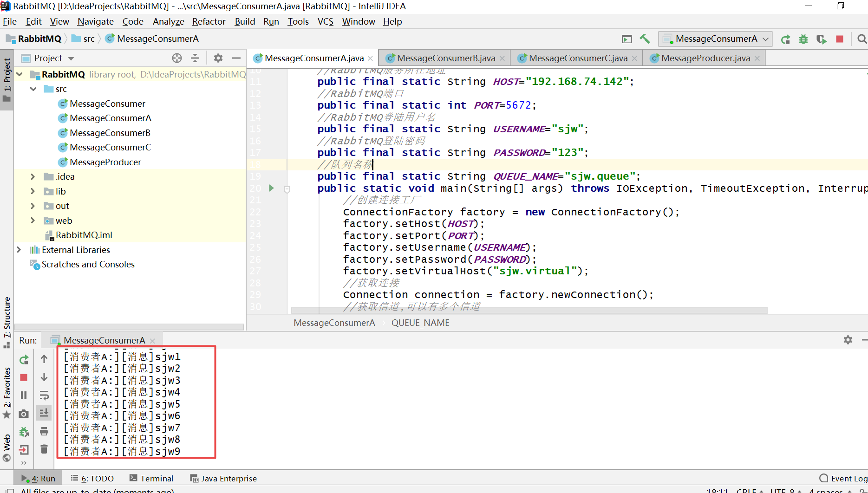868x493 pixels.
Task: Toggle scroll to end of console
Action: click(x=44, y=413)
